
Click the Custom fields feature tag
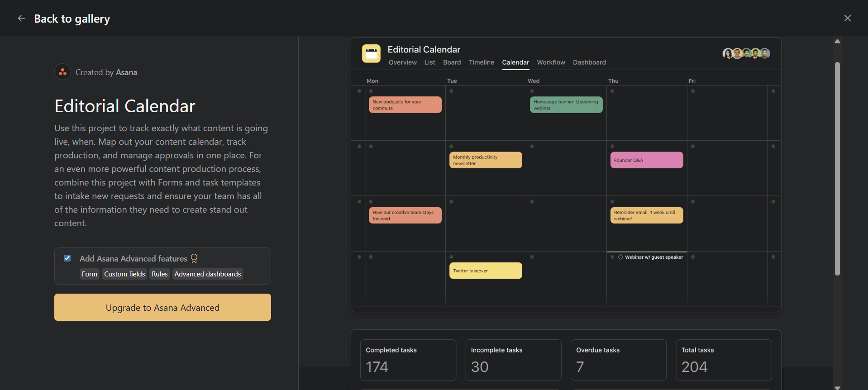124,274
